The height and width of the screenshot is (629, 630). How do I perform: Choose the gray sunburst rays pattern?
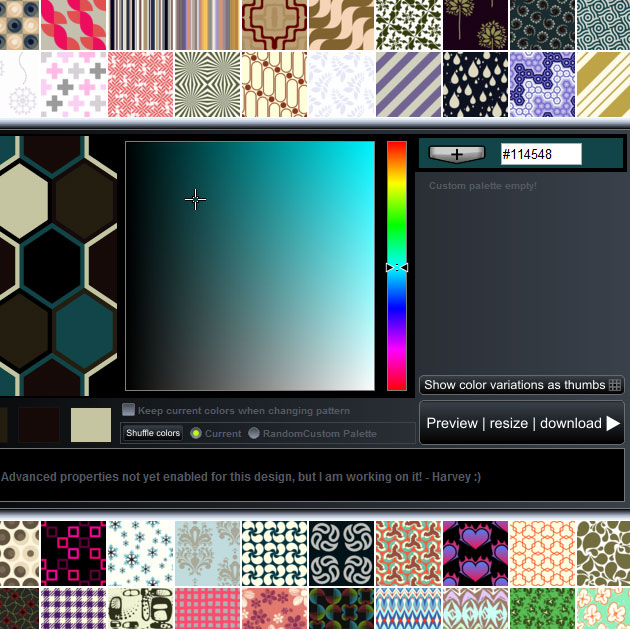(207, 84)
